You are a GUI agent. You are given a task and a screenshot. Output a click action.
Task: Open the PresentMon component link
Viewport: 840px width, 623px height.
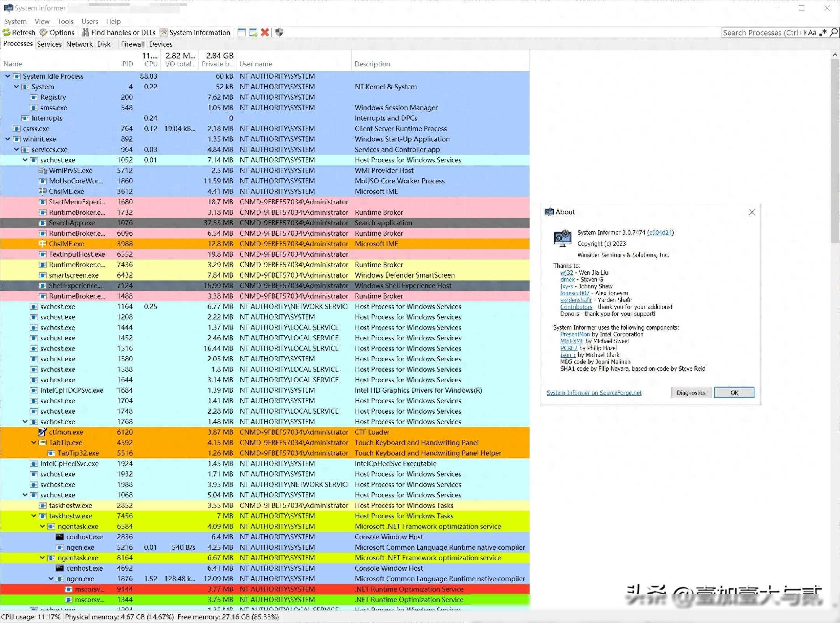click(575, 334)
